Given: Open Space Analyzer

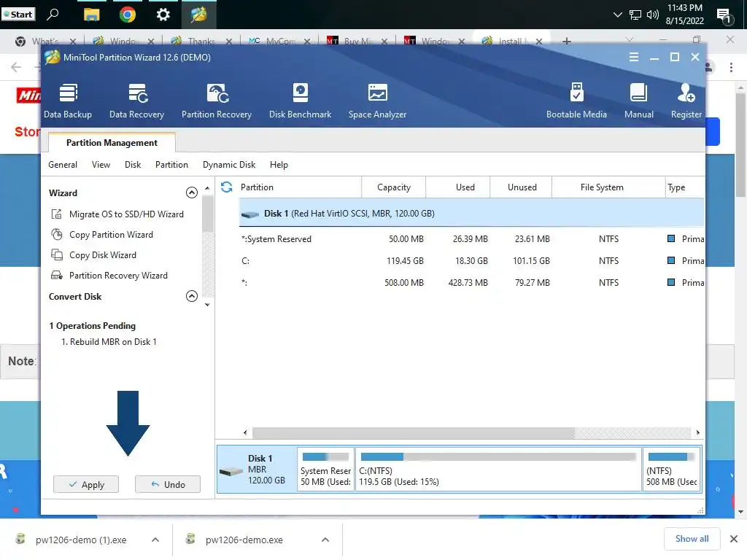Looking at the screenshot, I should [377, 101].
